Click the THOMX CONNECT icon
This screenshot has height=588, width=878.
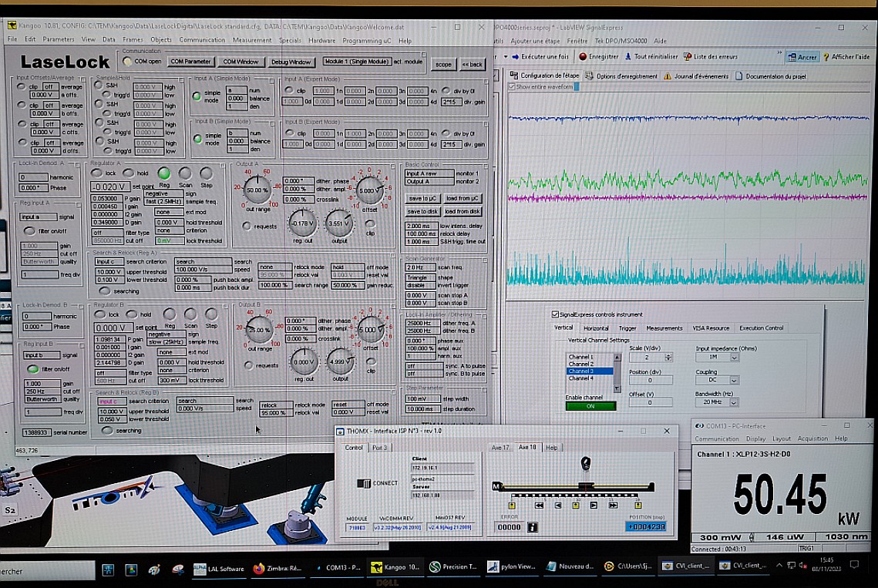(364, 483)
